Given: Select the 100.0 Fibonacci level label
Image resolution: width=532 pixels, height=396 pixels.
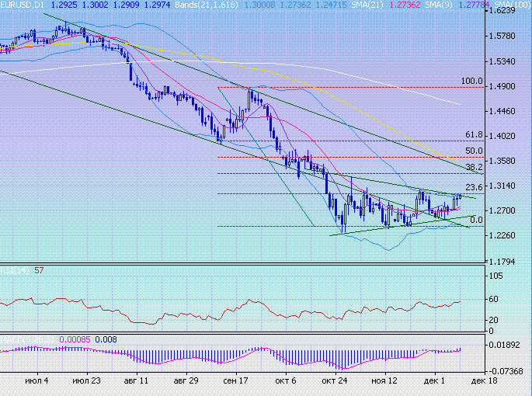Looking at the screenshot, I should [472, 81].
